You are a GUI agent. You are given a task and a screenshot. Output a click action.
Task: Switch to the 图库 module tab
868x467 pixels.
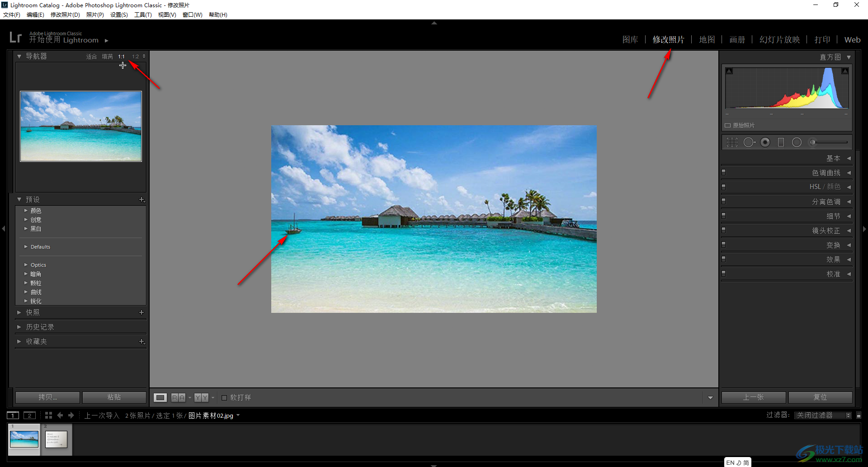pos(630,40)
